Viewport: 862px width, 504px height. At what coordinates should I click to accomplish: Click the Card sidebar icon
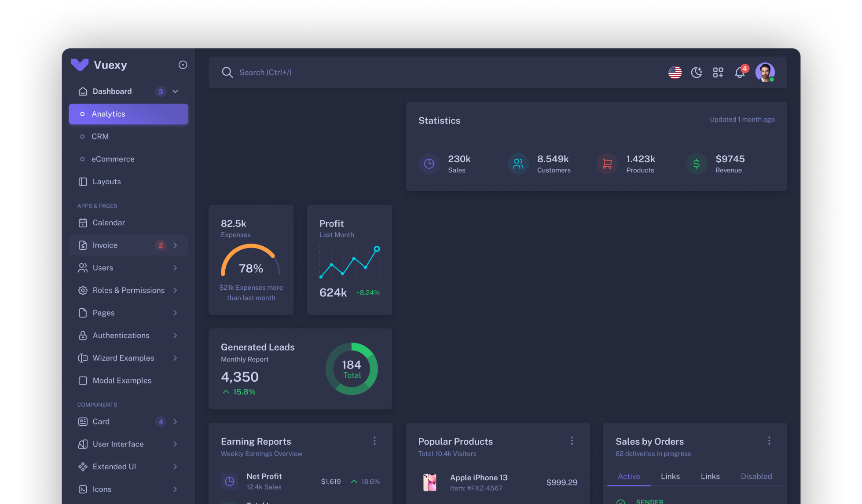click(83, 421)
